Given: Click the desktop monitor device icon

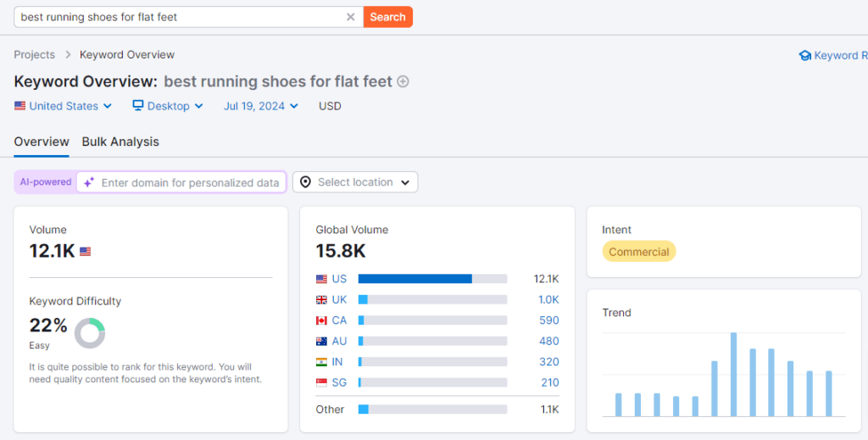Looking at the screenshot, I should 138,106.
